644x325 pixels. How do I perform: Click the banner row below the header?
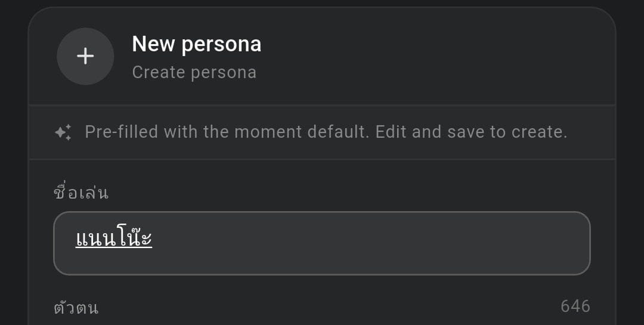322,132
